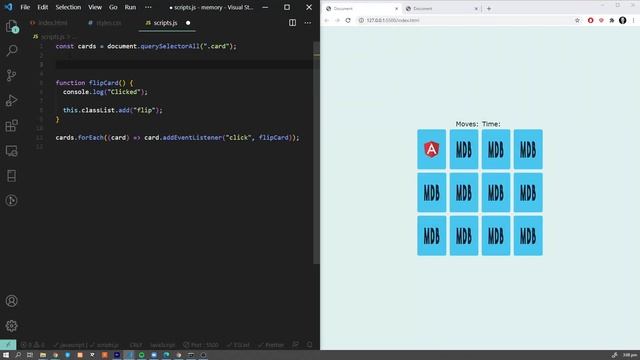Open the Chrome Extensions puzzle icon
The width and height of the screenshot is (640, 360).
coord(611,20)
